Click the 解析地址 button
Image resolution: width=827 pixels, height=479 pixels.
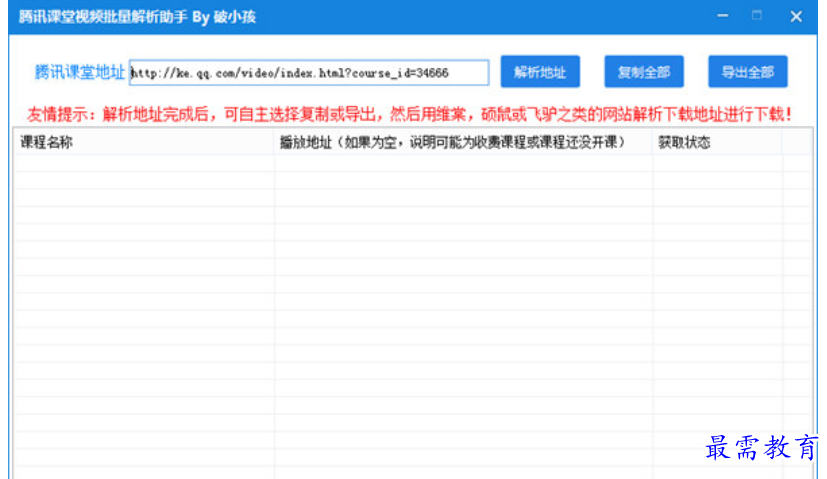tap(540, 72)
